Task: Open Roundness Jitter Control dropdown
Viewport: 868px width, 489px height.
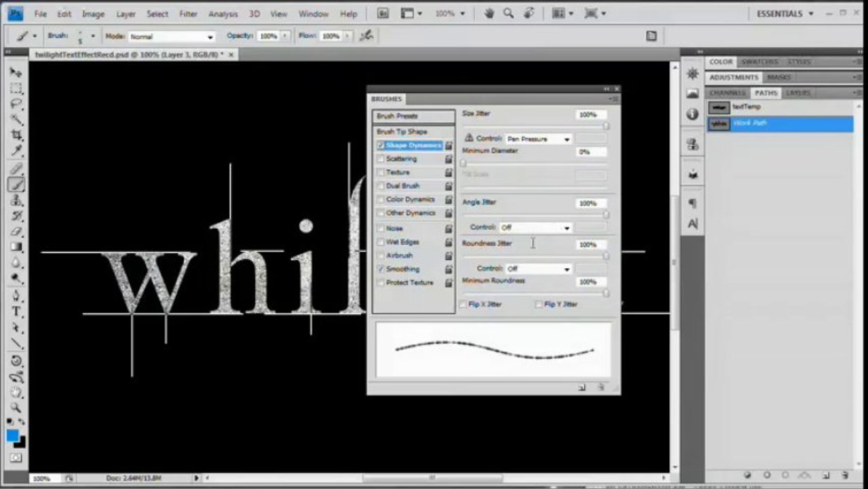Action: coord(538,269)
